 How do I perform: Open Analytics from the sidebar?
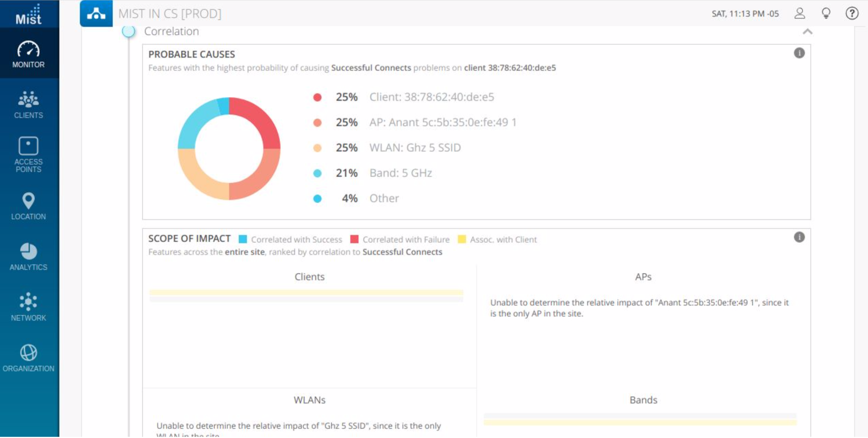tap(29, 257)
